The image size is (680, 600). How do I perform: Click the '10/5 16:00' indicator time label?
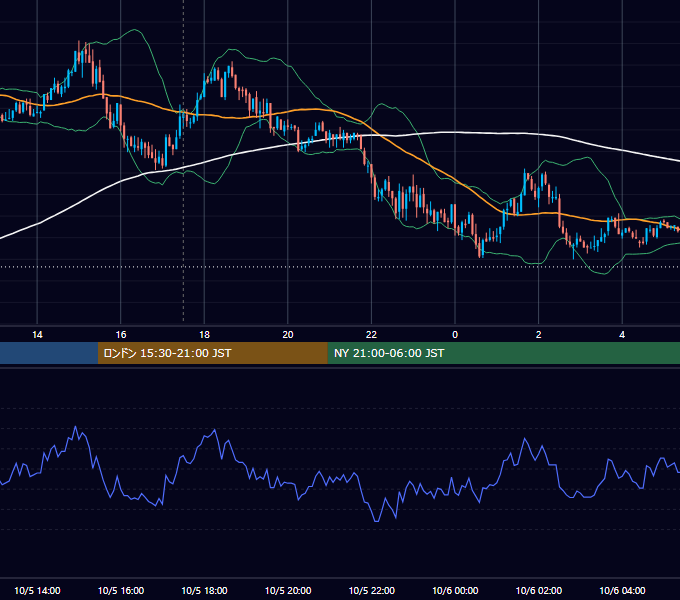[121, 590]
